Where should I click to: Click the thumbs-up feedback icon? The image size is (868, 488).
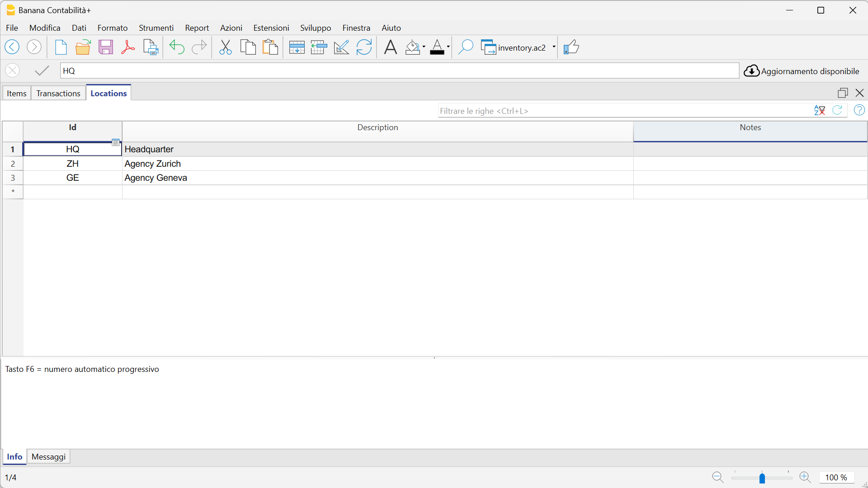click(x=571, y=47)
